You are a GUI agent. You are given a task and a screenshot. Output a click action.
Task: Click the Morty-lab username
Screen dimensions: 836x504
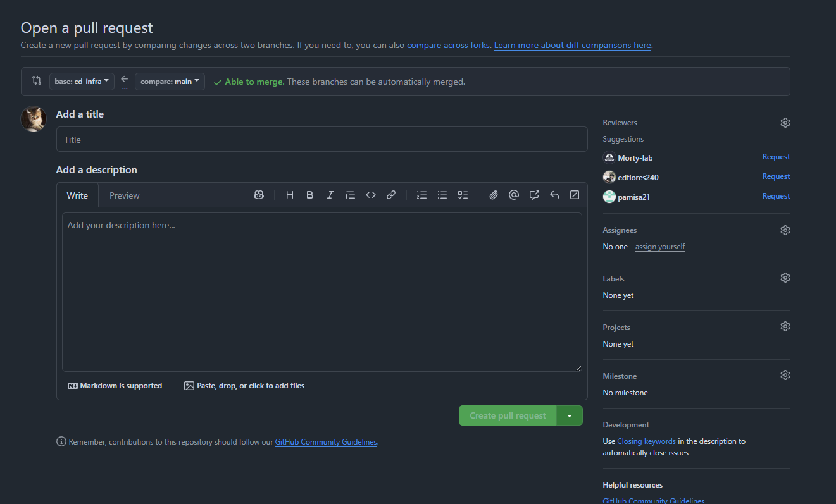point(635,157)
